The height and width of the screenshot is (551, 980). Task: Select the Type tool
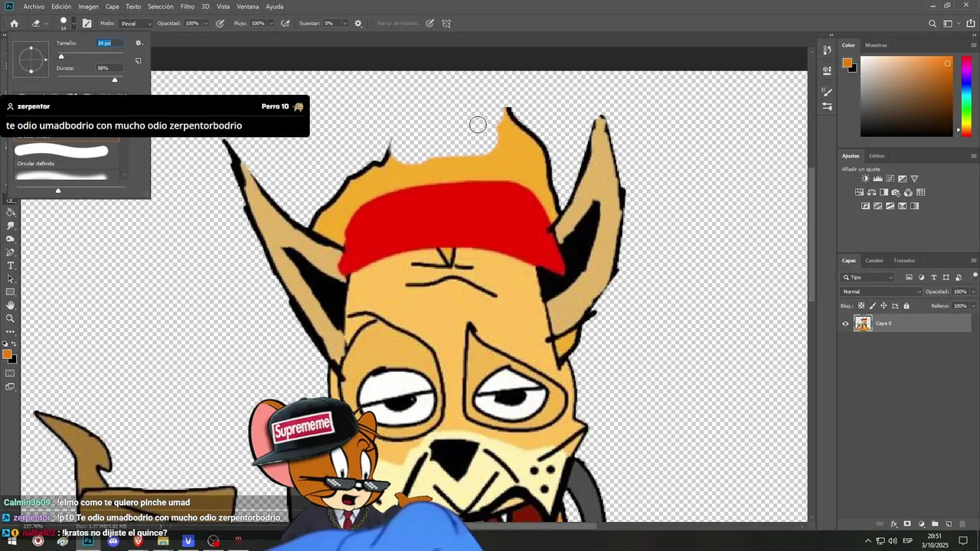click(11, 266)
